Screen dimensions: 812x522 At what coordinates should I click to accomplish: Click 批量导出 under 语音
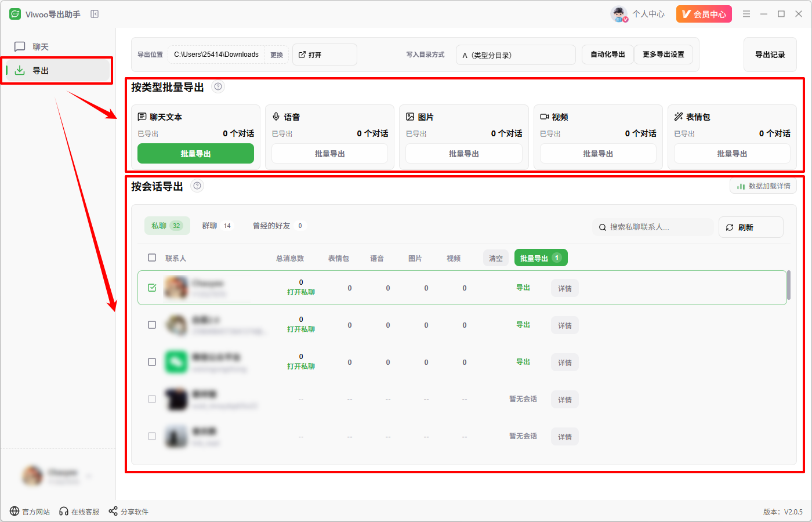point(329,154)
